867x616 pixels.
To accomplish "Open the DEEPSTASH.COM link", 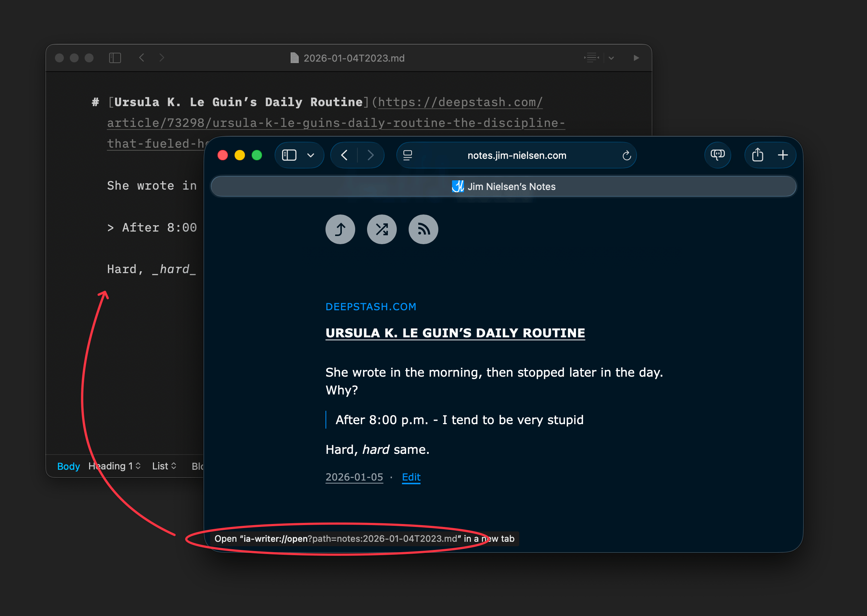I will click(370, 307).
